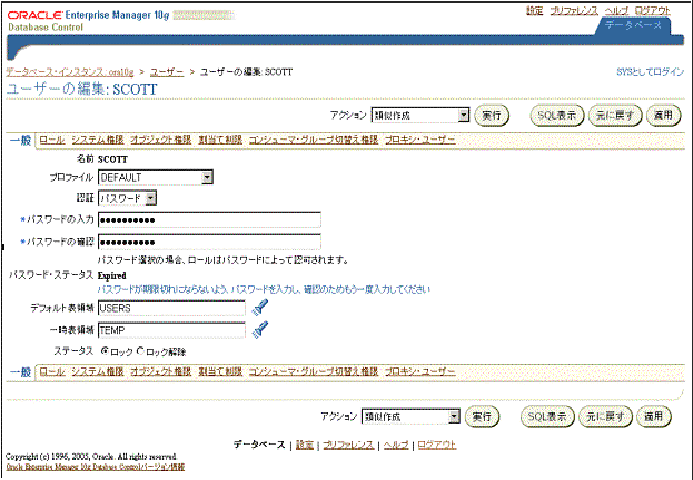
Task: Open the top プロキシ・ユーザー tab
Action: 420,140
